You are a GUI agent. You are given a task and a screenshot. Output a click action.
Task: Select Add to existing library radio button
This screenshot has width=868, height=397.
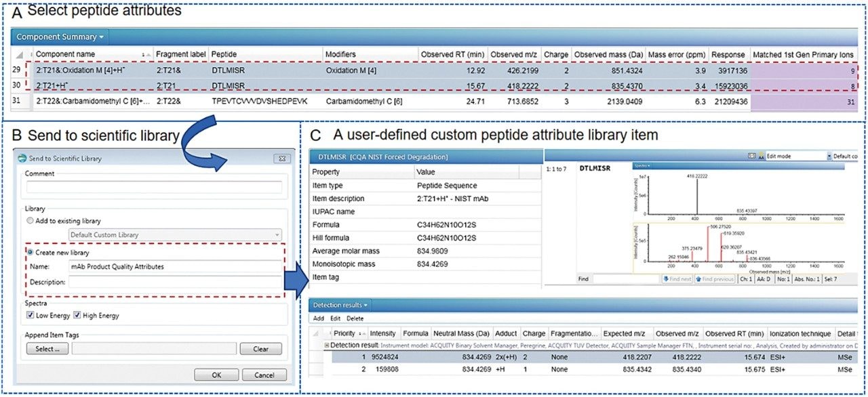click(29, 221)
